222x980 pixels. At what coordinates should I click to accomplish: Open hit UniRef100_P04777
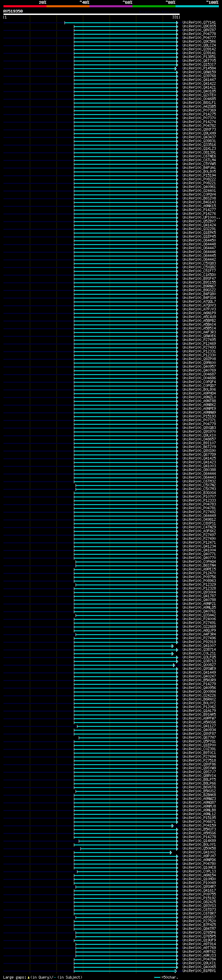coord(199,38)
